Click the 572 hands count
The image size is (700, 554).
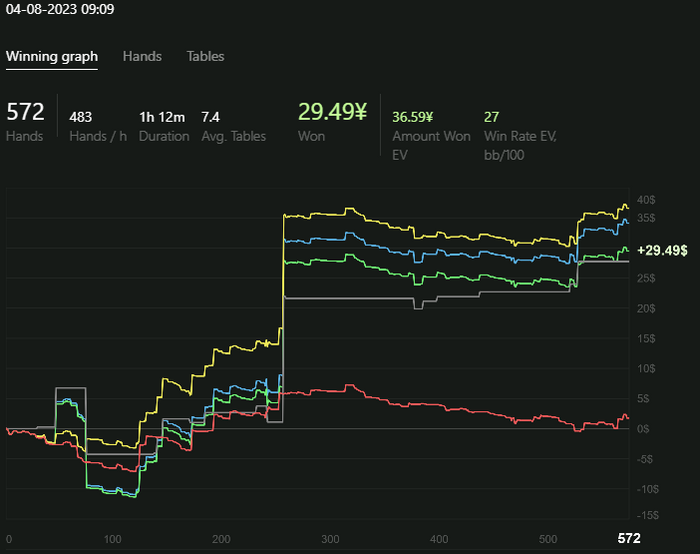(x=25, y=112)
